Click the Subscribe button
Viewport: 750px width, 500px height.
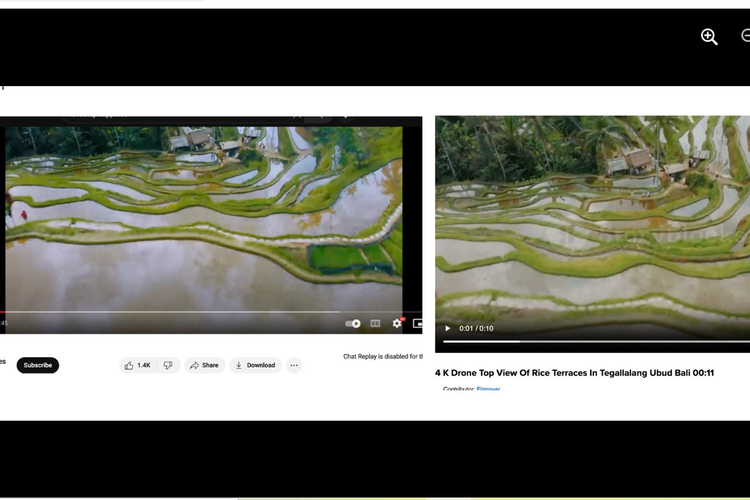(x=38, y=365)
